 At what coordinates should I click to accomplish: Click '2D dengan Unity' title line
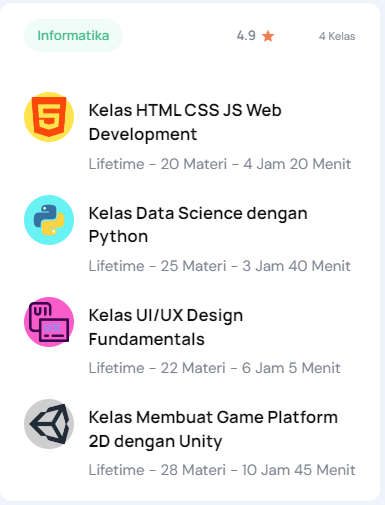click(x=155, y=442)
